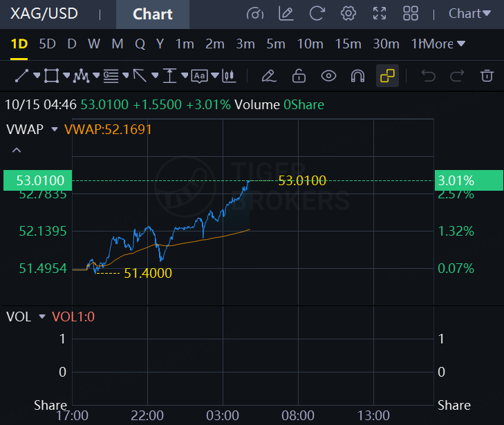Open chart settings gear icon
504x425 pixels.
pos(348,14)
